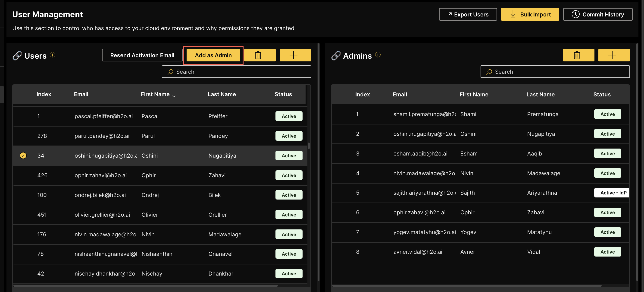
Task: Click the Commit History icon
Action: click(x=575, y=14)
